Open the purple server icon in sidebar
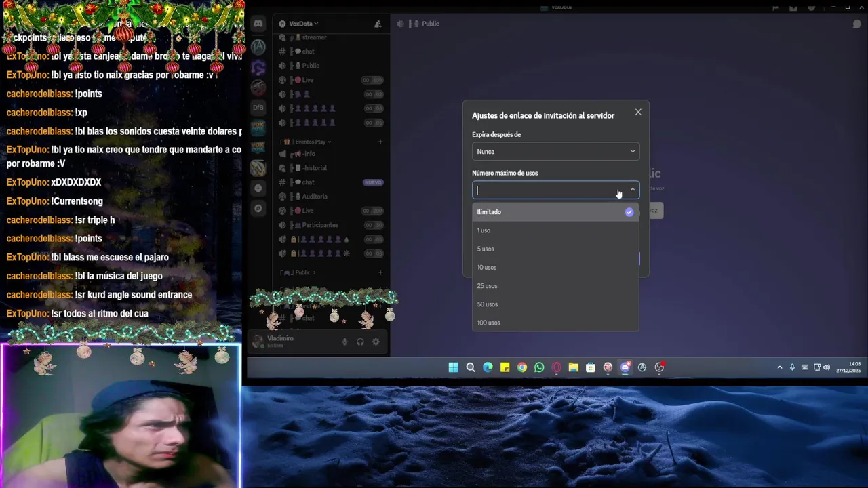The image size is (868, 488). [258, 67]
